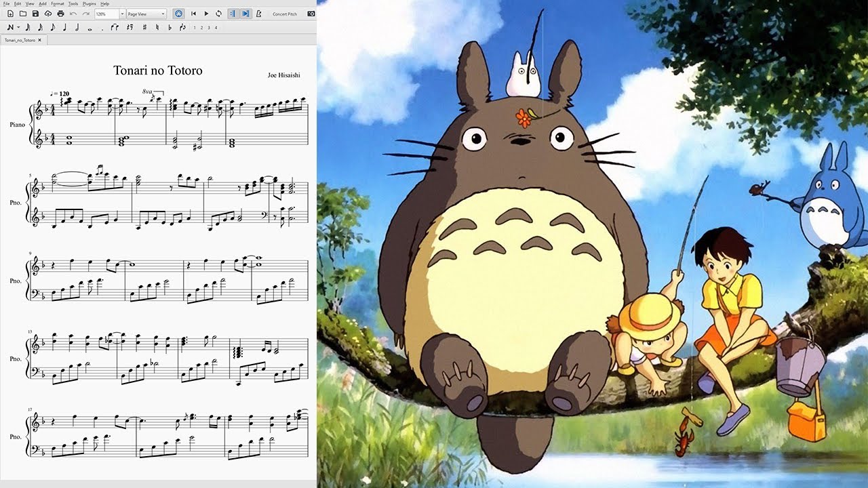
Task: Select voice 2
Action: (201, 28)
